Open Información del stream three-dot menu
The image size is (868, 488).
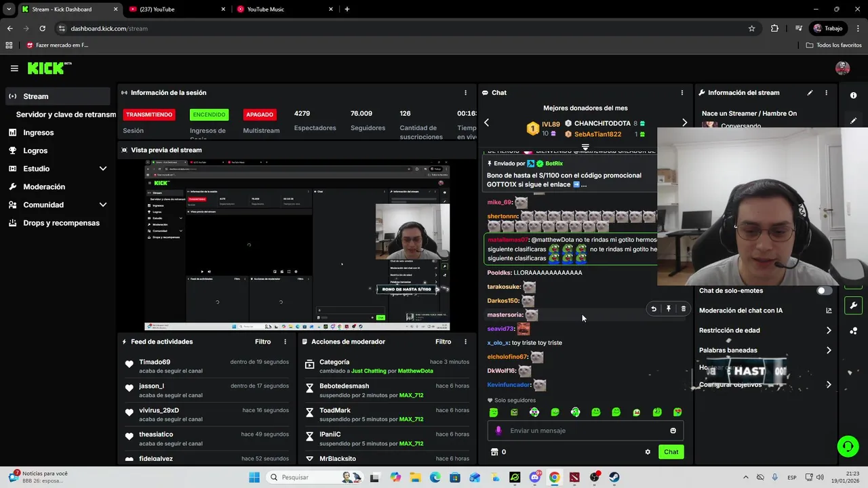[826, 93]
